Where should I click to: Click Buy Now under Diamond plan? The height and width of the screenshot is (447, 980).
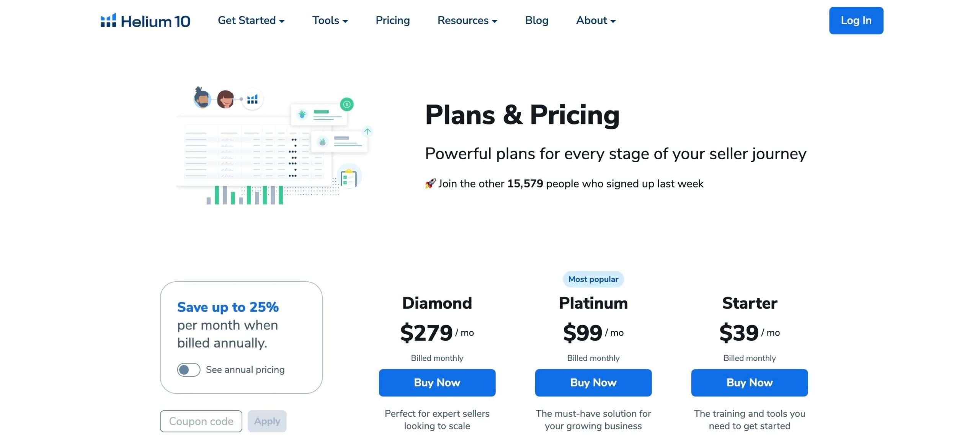pyautogui.click(x=437, y=383)
